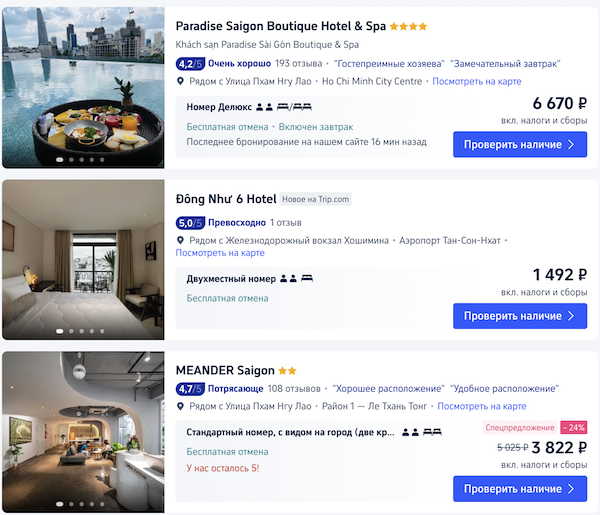Click map pin icon for Paradise Saigon
Viewport: 600px width, 515px height.
[180, 81]
